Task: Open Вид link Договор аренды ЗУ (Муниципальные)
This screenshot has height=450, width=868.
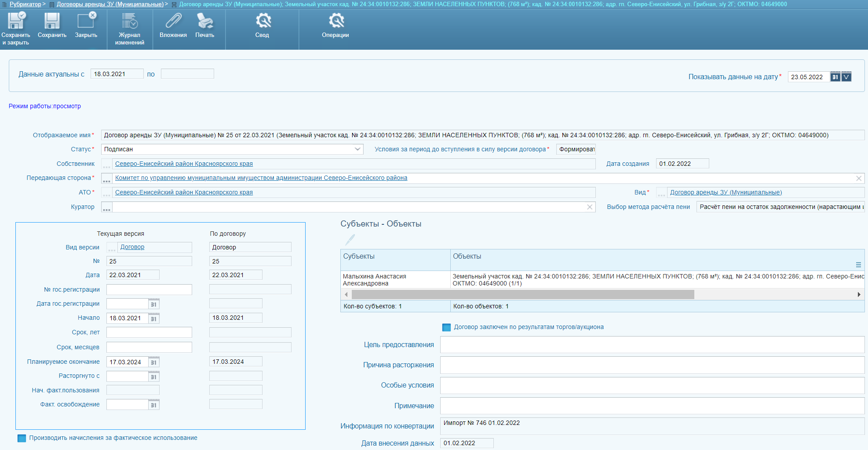Action: [x=726, y=192]
